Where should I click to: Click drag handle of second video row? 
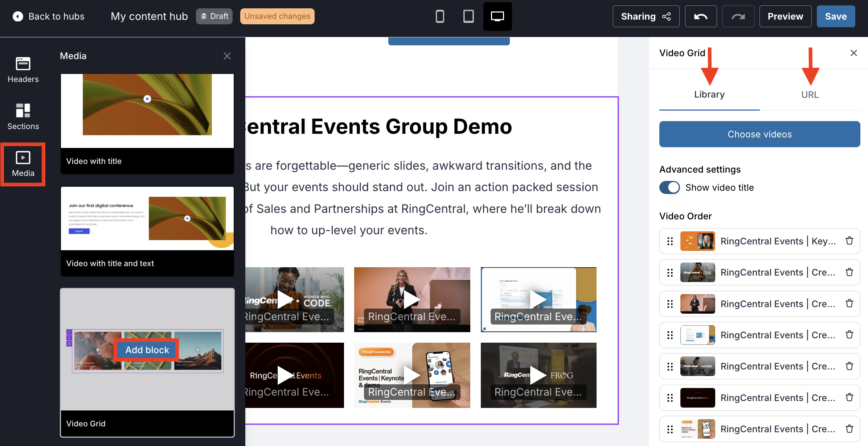pos(670,273)
